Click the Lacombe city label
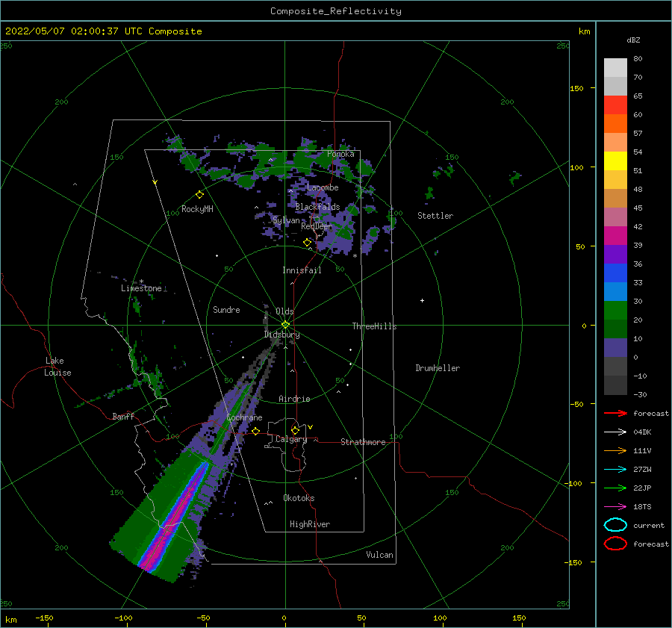The width and height of the screenshot is (672, 628). [x=323, y=187]
